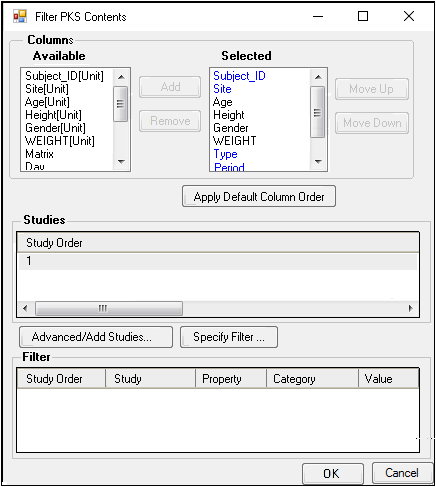The height and width of the screenshot is (487, 436).
Task: Select WEIGHT in the Selected list
Action: coord(235,141)
